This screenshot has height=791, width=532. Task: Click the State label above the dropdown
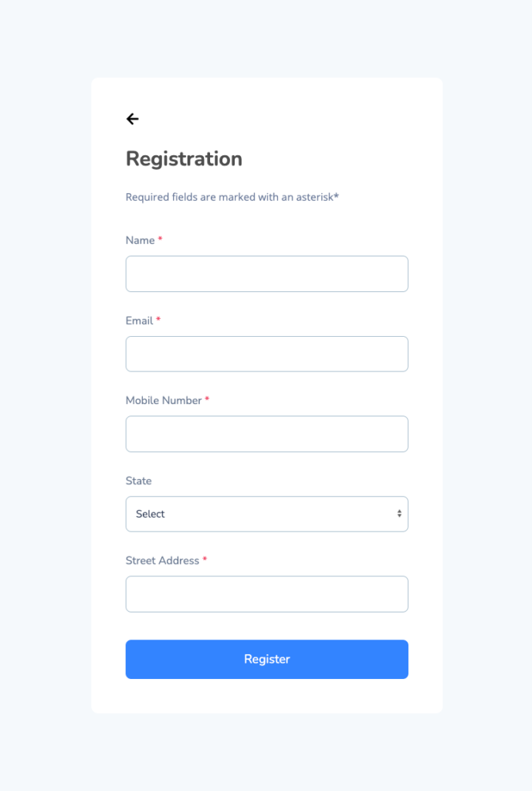click(138, 480)
